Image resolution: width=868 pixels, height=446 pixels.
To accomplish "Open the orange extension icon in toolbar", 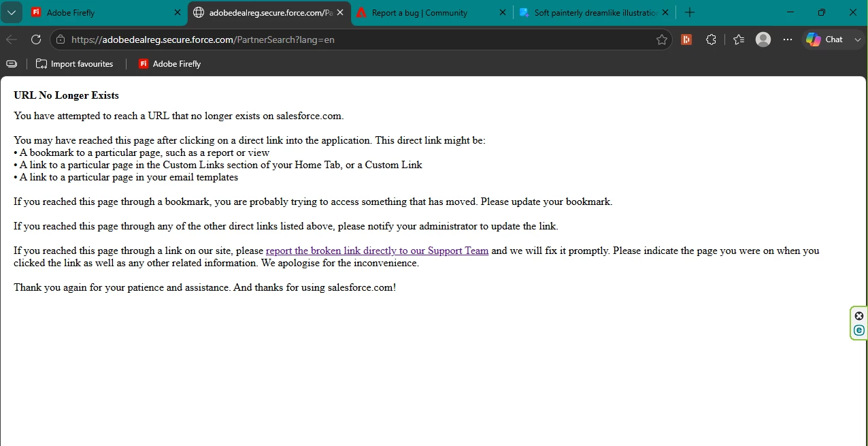I will pyautogui.click(x=686, y=39).
